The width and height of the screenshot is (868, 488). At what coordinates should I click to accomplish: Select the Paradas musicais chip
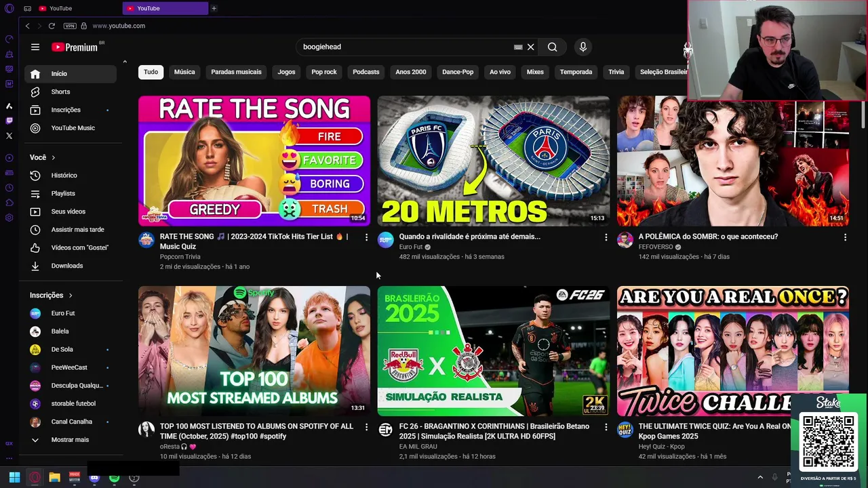click(236, 72)
